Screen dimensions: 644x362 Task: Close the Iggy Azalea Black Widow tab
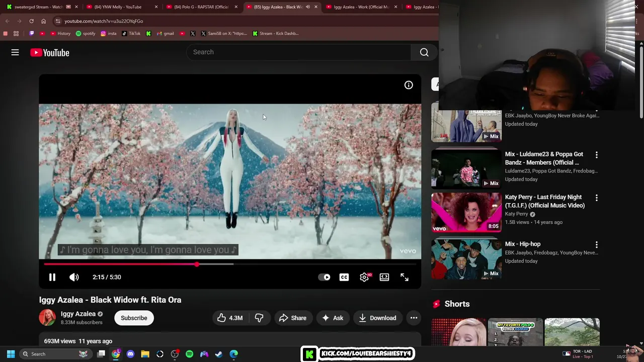tap(316, 7)
